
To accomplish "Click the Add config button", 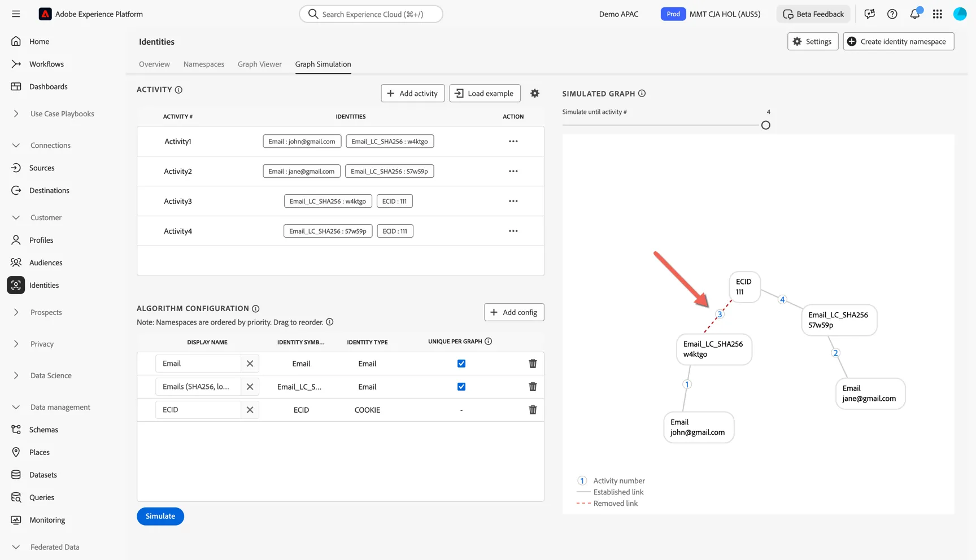I will coord(514,312).
